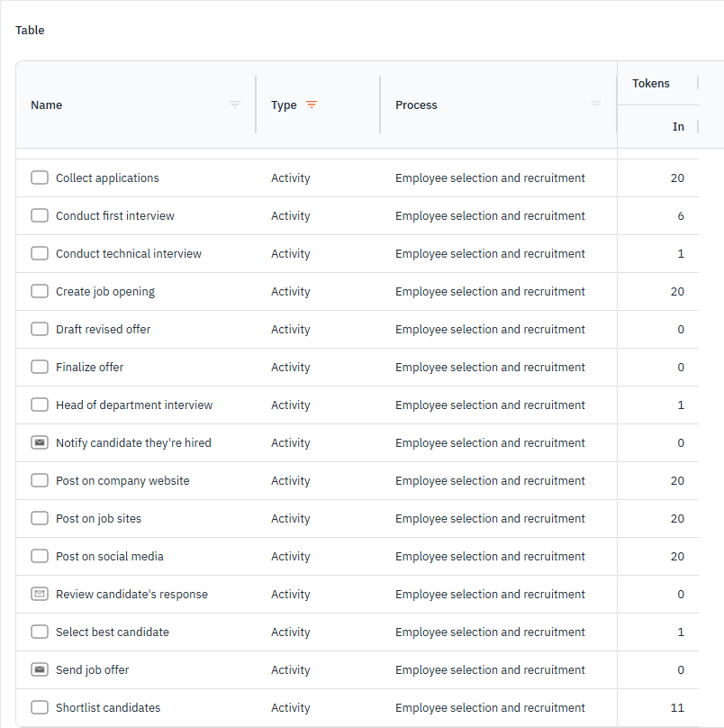Click the Select best candidate entry
Screen dimensions: 724x728
(x=113, y=632)
